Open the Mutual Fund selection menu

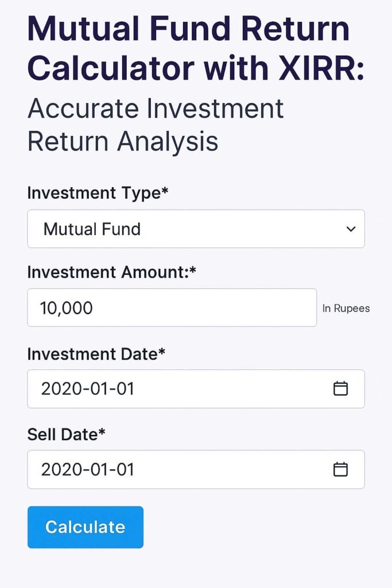tap(195, 229)
